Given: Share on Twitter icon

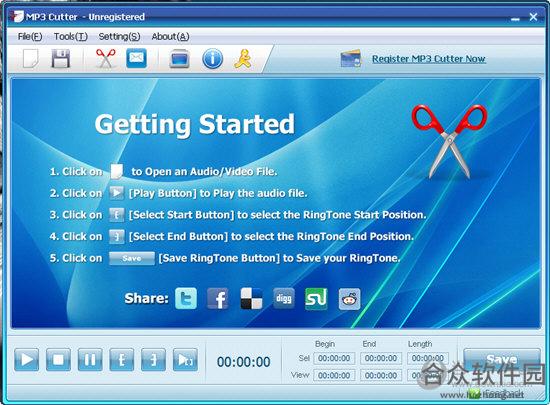Looking at the screenshot, I should [x=186, y=298].
